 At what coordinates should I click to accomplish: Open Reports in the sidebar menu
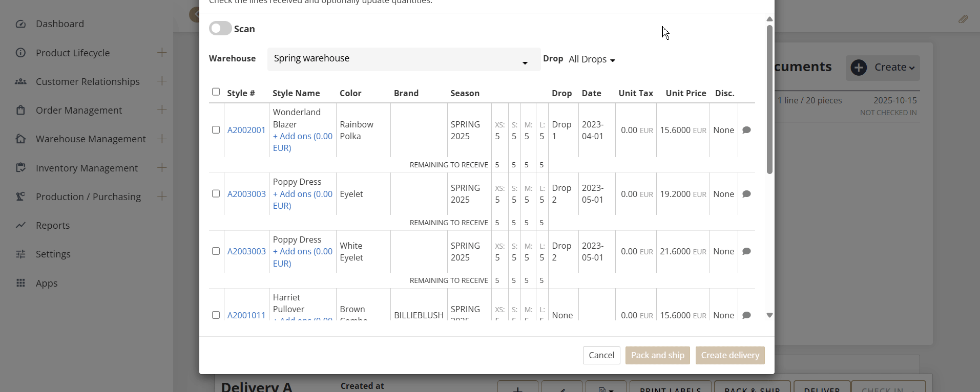[x=53, y=225]
